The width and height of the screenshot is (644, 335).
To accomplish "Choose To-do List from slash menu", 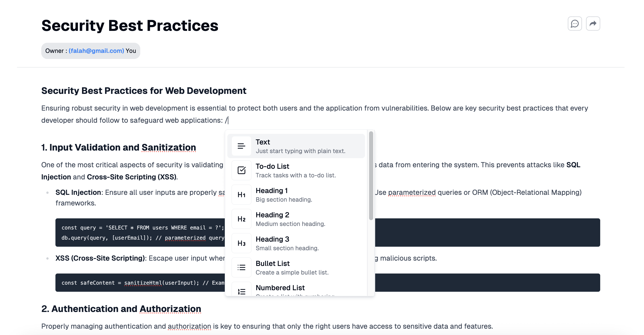I will [295, 170].
